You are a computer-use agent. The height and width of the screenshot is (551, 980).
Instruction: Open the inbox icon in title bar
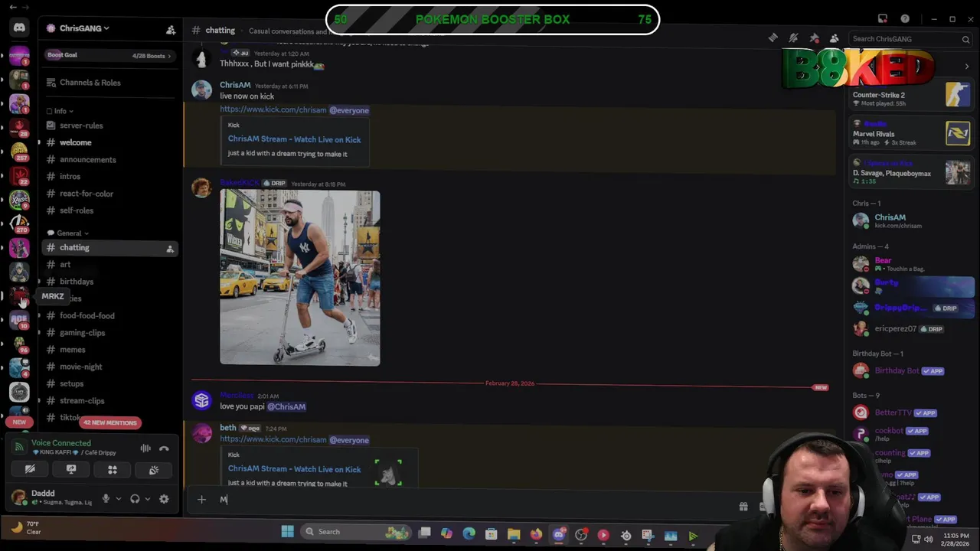click(x=883, y=19)
